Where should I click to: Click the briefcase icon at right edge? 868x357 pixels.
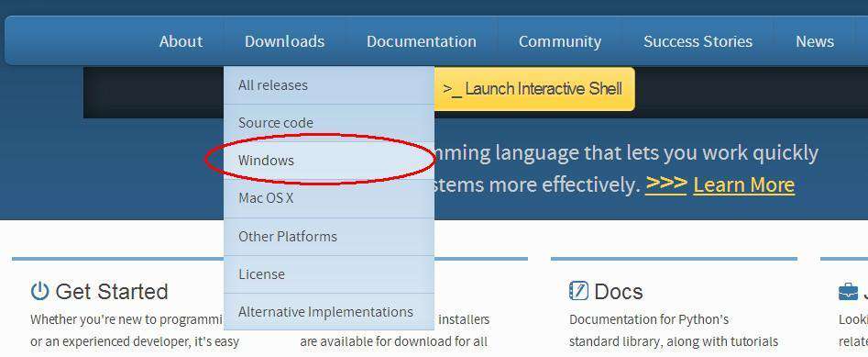[x=848, y=292]
